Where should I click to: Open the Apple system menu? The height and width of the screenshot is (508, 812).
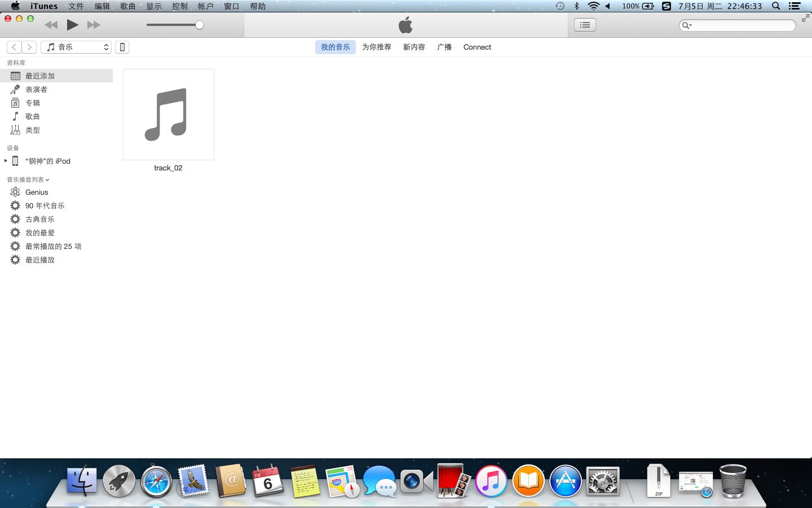[x=15, y=6]
